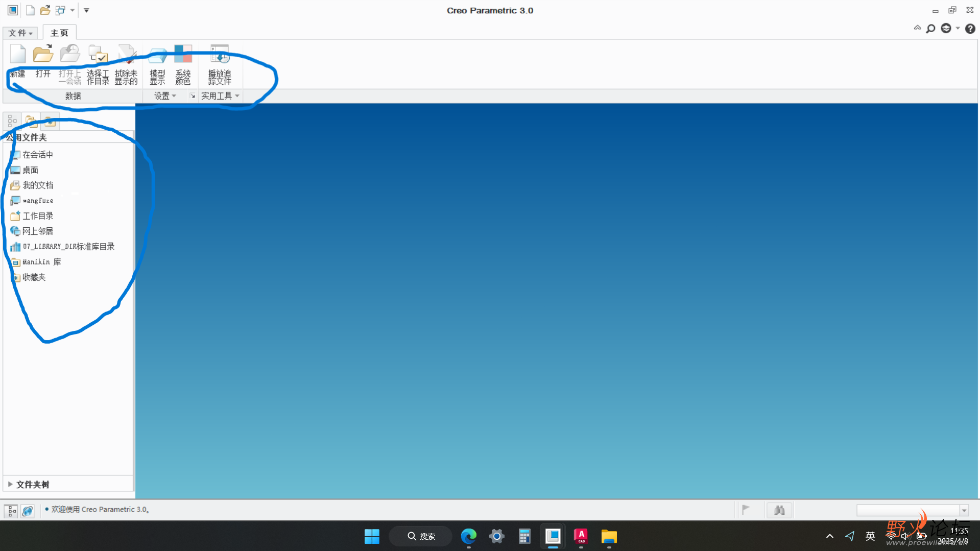The height and width of the screenshot is (551, 980).
Task: Open Microsoft Edge from taskbar
Action: pyautogui.click(x=468, y=536)
